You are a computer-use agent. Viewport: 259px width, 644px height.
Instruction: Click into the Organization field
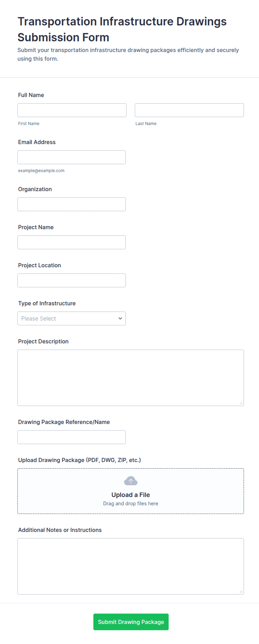(x=72, y=204)
